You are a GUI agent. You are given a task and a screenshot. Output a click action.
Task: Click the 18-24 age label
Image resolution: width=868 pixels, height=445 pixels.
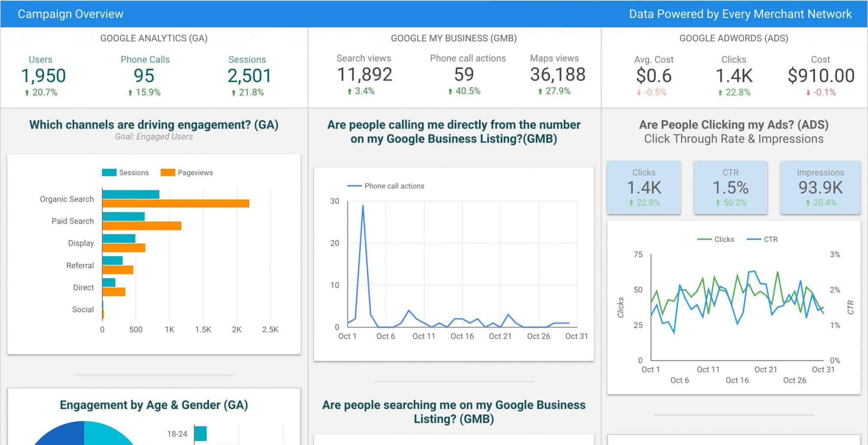pyautogui.click(x=177, y=434)
